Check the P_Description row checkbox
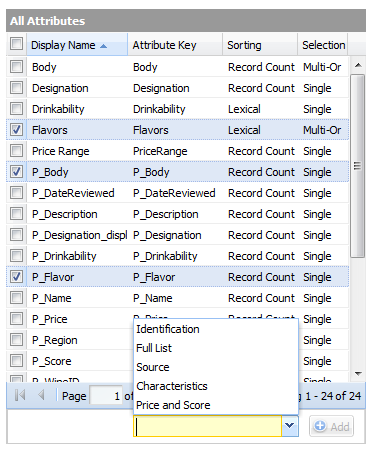 16,214
